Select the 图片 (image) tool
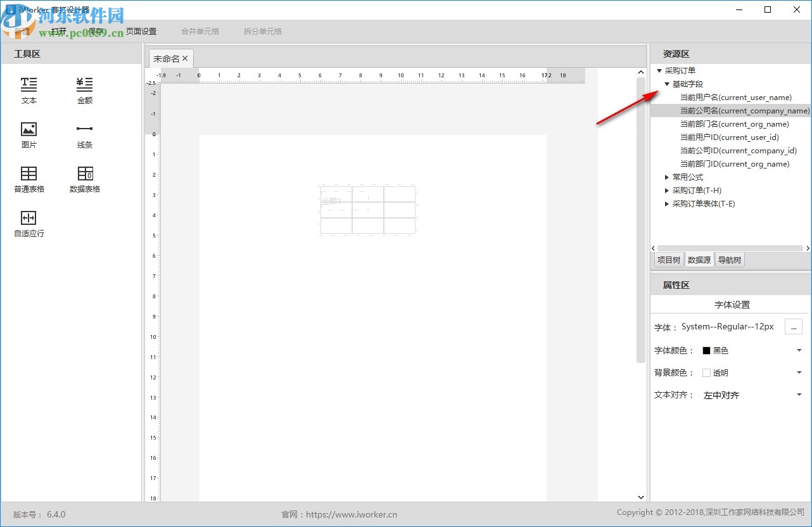This screenshot has height=527, width=812. click(29, 135)
